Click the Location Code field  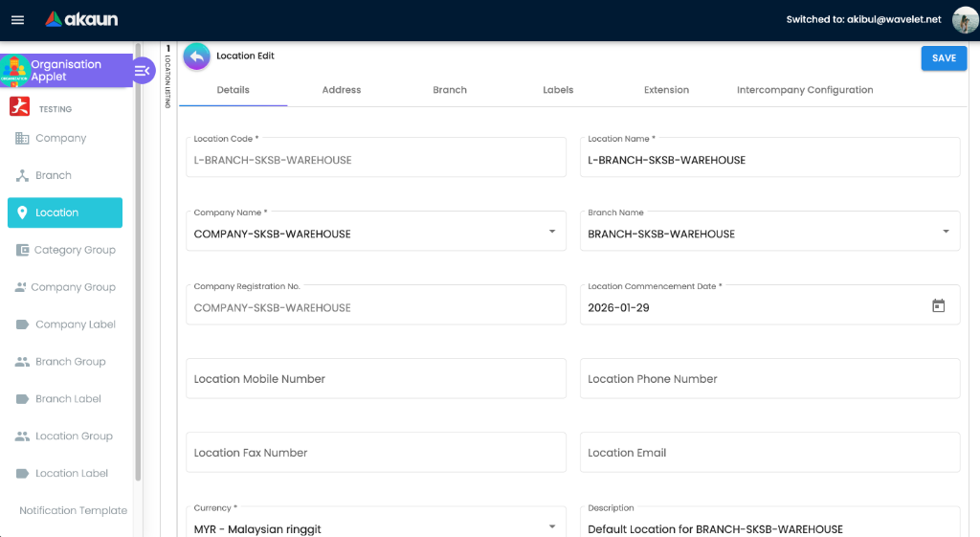375,158
